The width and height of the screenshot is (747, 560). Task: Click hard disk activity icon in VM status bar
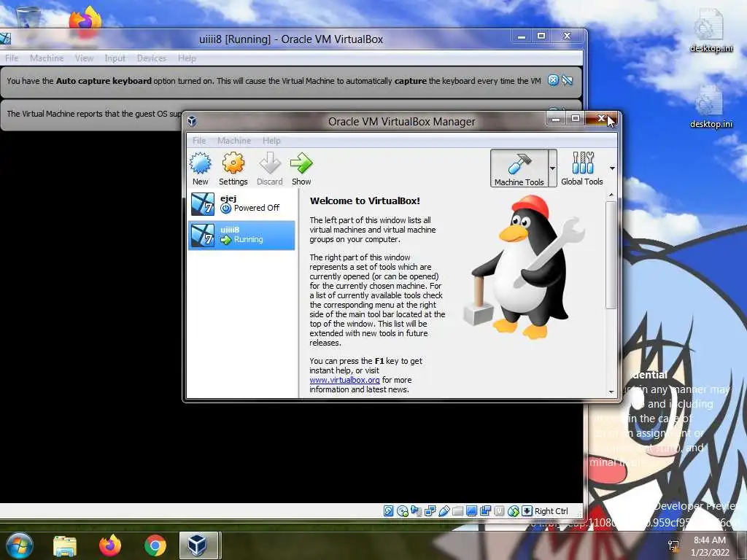pos(388,511)
